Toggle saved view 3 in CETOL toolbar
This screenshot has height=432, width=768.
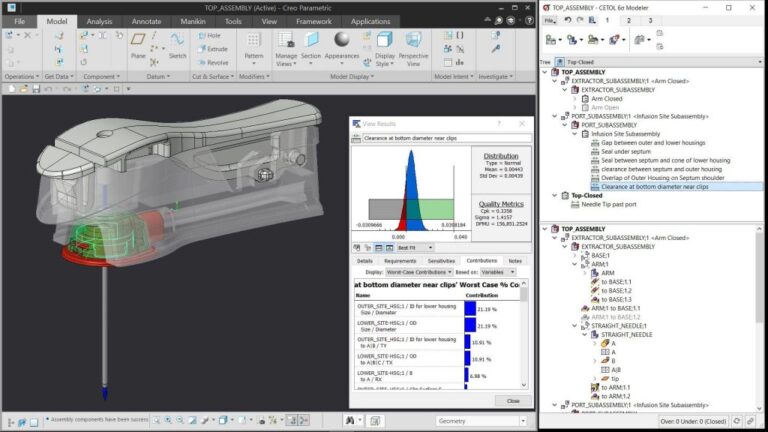650,21
